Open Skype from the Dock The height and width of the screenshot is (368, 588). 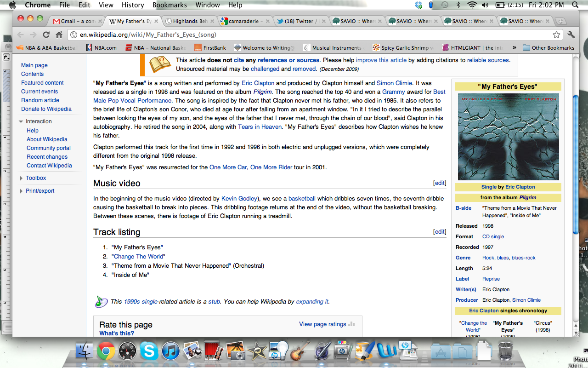coord(149,351)
